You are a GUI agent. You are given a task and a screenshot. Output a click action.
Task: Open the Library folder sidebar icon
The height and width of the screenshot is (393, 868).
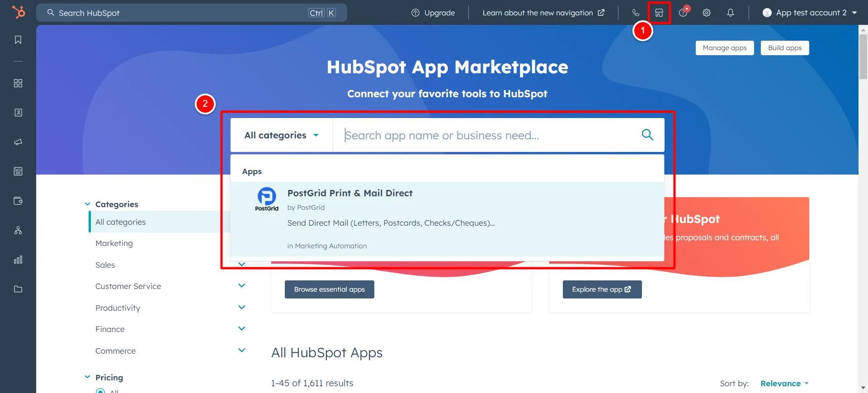click(x=18, y=289)
